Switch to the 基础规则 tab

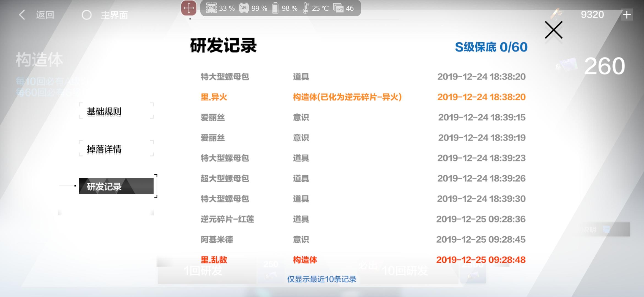coord(116,111)
